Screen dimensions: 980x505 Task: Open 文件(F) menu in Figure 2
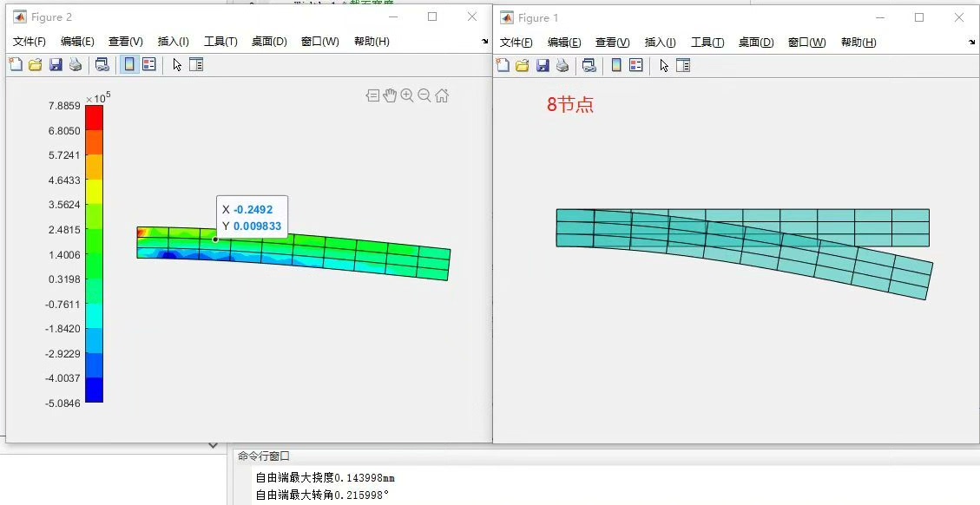tap(30, 42)
